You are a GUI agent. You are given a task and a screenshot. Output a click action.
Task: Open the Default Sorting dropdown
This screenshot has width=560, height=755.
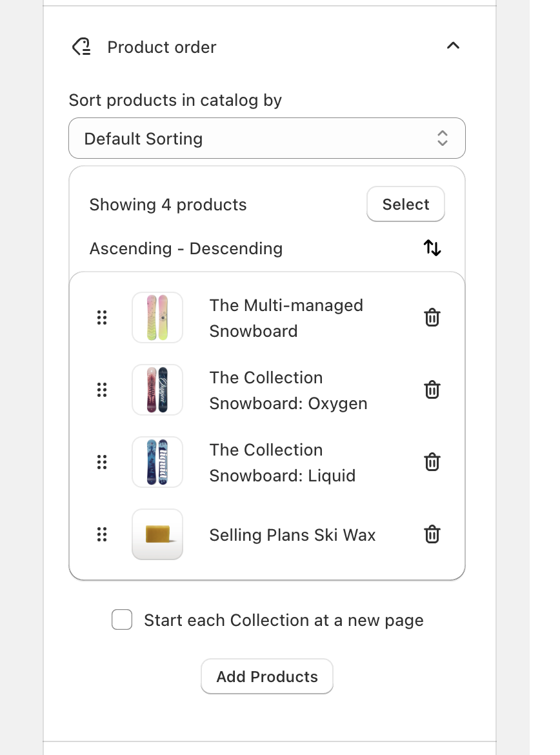[266, 138]
